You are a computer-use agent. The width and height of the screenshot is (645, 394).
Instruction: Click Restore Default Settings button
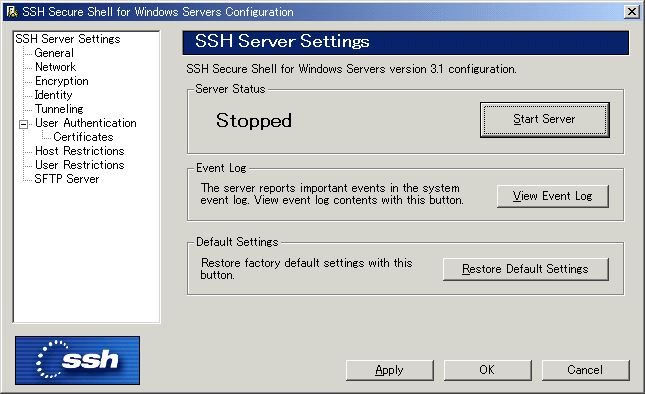(x=525, y=269)
